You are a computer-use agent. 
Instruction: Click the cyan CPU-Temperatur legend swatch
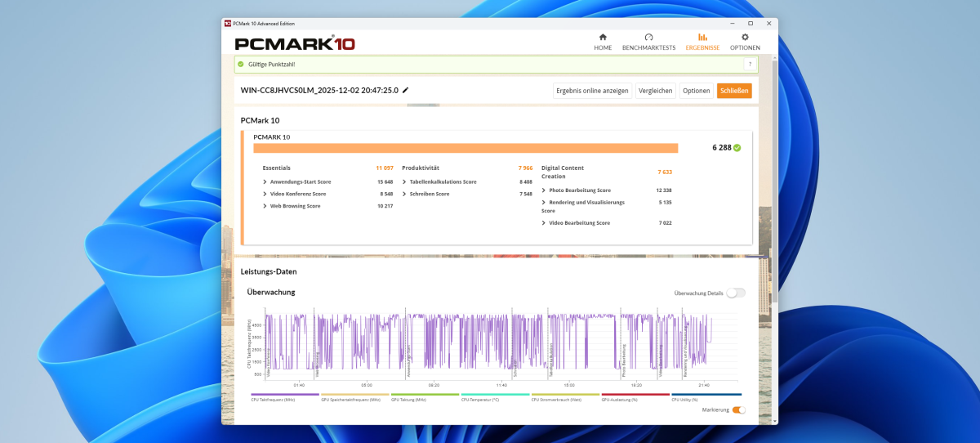click(495, 395)
